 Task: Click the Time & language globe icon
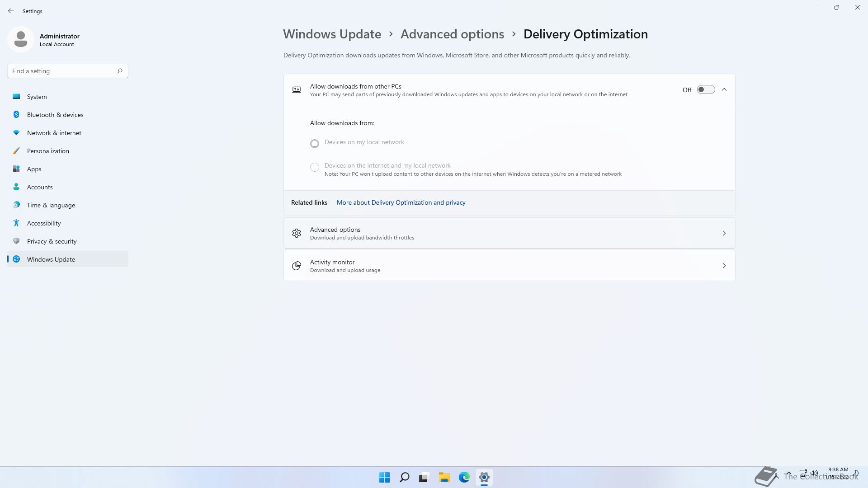click(x=16, y=205)
